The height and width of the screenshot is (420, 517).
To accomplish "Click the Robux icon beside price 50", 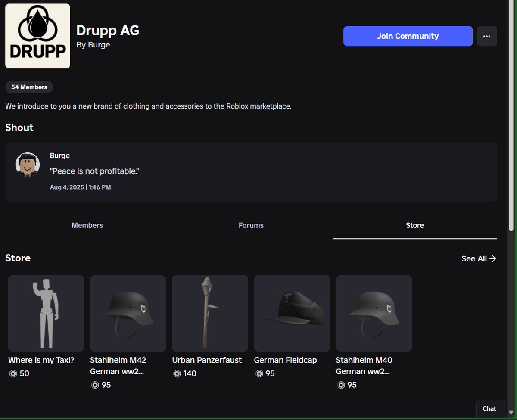I will click(13, 373).
